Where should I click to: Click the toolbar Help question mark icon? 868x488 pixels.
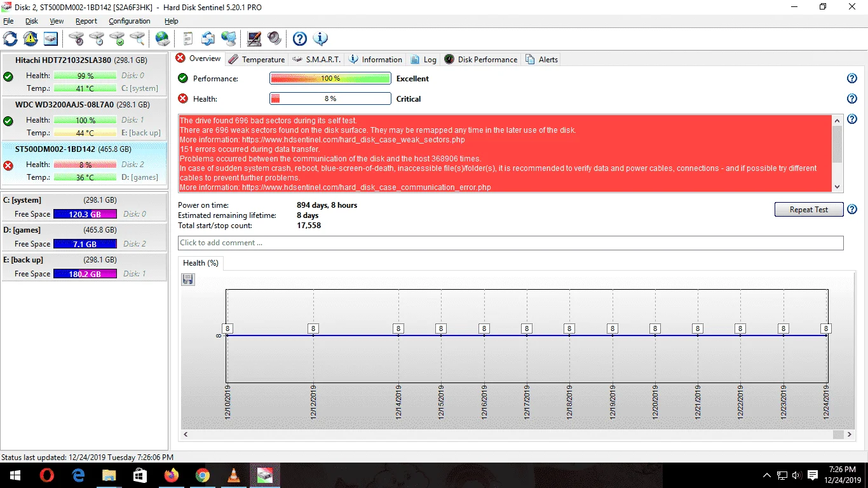[x=300, y=39]
